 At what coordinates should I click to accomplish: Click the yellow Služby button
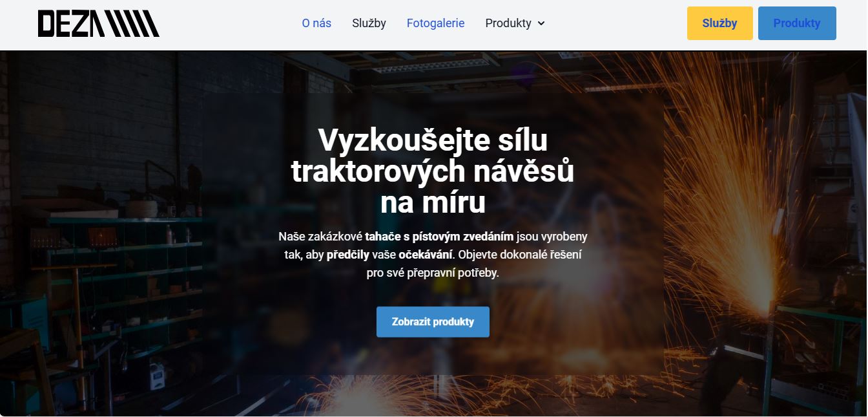pyautogui.click(x=719, y=23)
